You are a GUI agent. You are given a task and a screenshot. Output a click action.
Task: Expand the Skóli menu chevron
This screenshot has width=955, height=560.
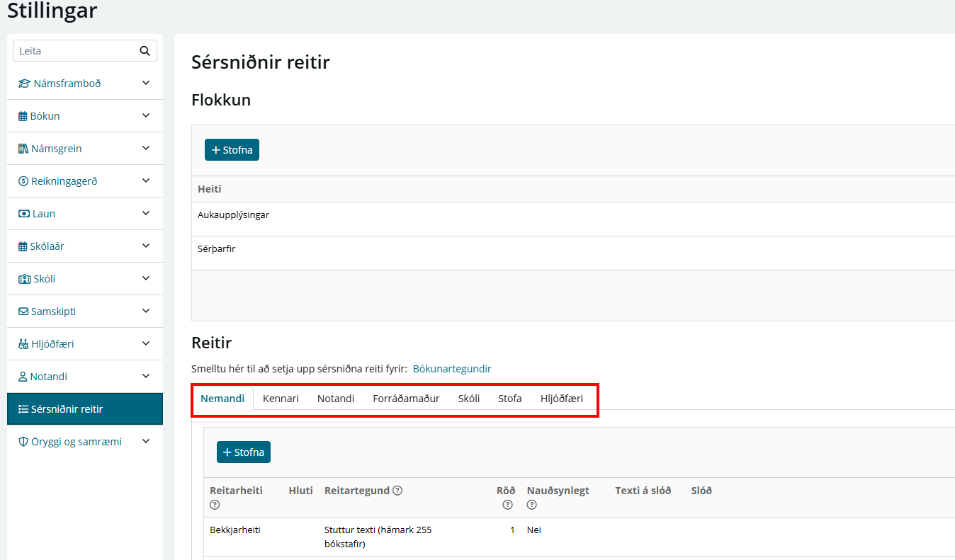point(146,278)
